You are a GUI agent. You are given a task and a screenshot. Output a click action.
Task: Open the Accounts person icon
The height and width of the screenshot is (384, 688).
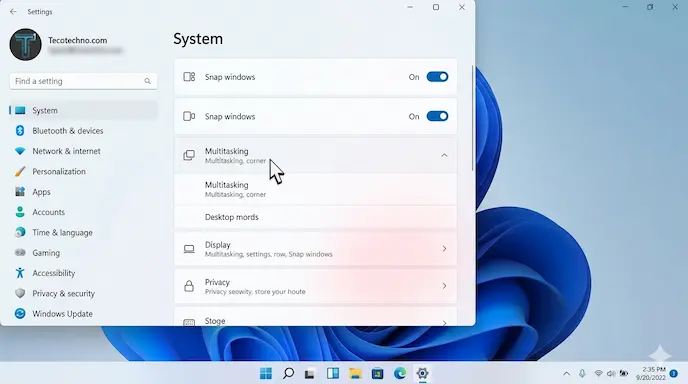click(20, 212)
